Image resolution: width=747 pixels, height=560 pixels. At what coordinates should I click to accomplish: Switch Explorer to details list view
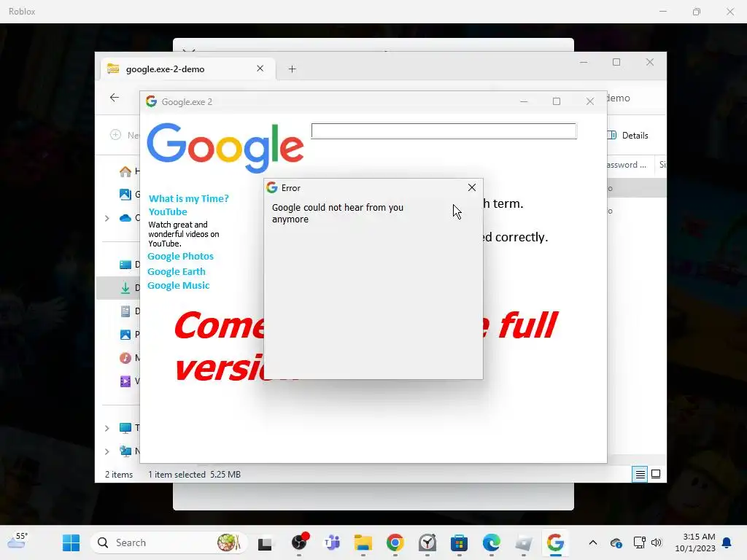640,474
